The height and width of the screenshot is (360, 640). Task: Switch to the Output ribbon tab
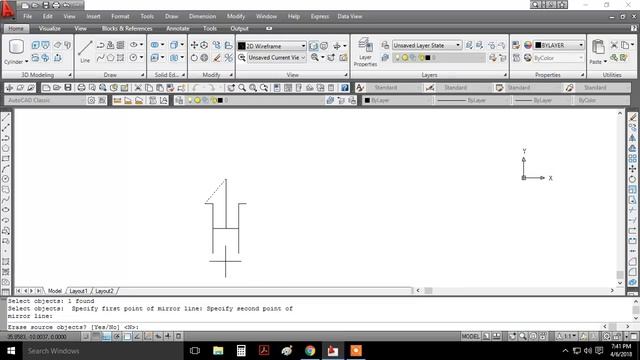(x=239, y=29)
